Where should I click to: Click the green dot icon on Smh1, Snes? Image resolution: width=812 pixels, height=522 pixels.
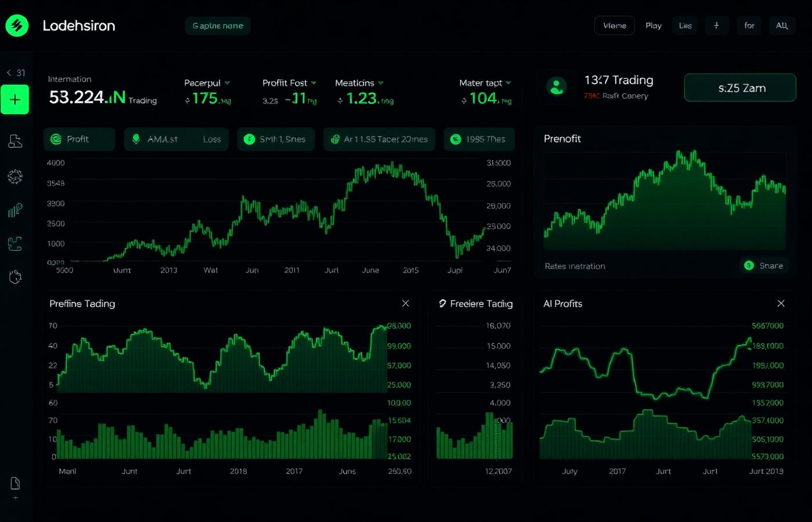[x=249, y=139]
